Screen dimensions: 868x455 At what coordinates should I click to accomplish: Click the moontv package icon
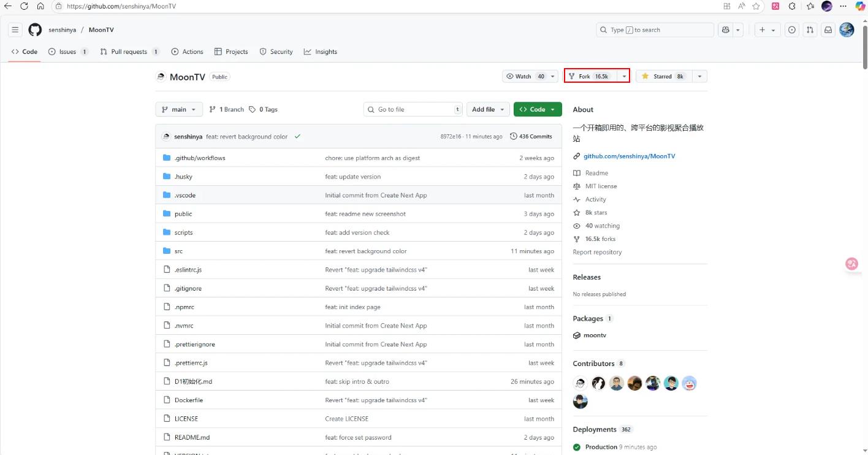pyautogui.click(x=577, y=335)
